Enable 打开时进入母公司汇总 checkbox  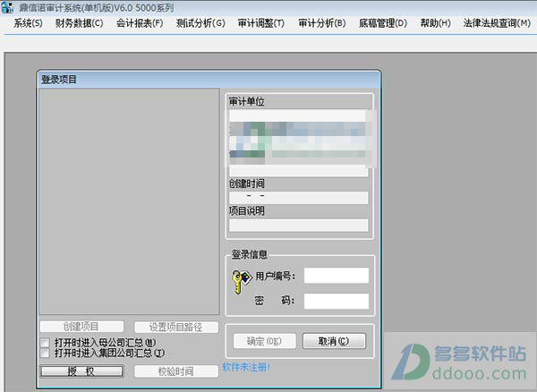45,343
